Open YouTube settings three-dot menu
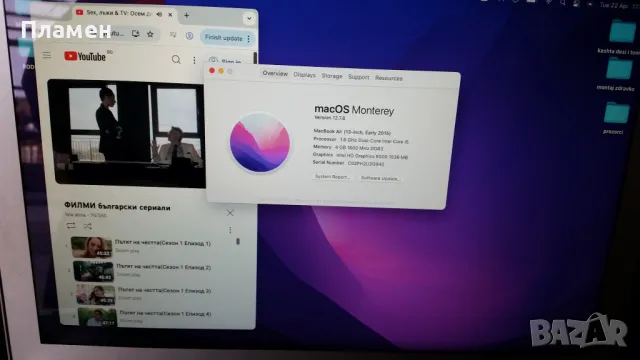This screenshot has height=360, width=640. 194,60
